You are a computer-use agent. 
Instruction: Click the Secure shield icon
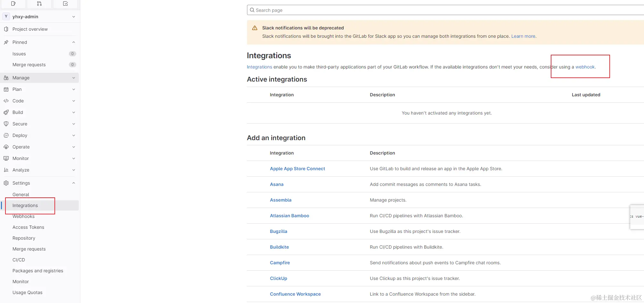pyautogui.click(x=6, y=124)
